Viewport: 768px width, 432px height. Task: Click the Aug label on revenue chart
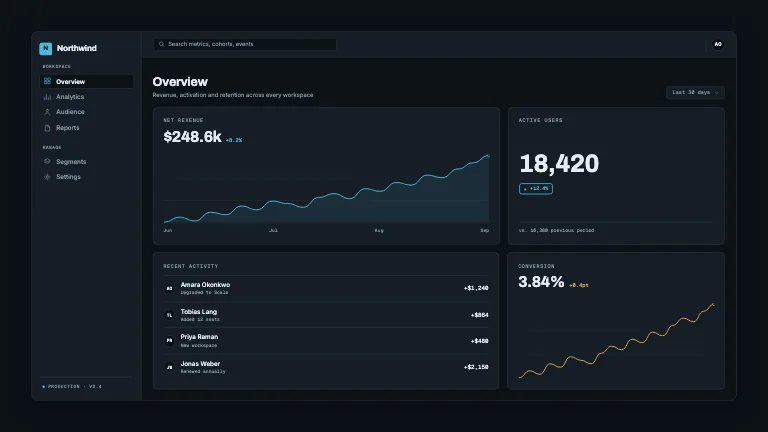[x=379, y=230]
